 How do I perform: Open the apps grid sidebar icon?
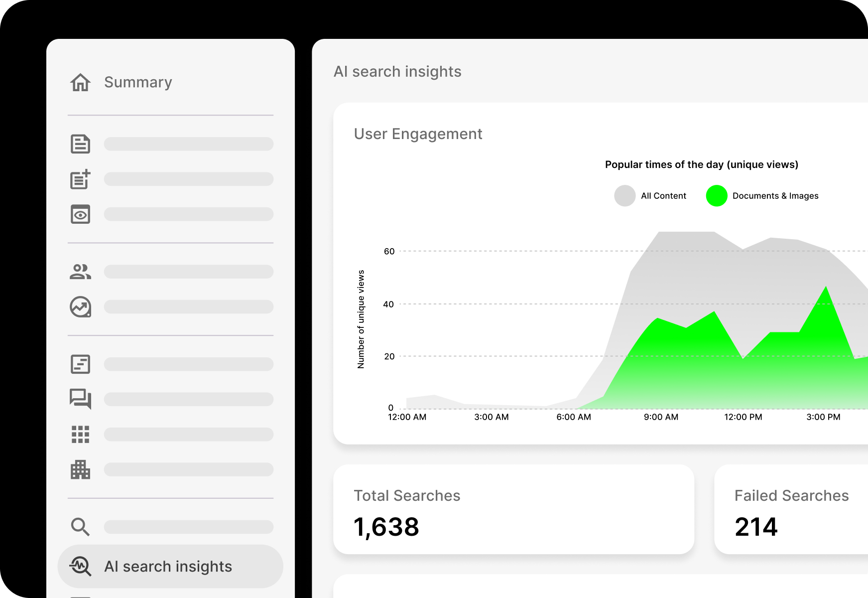tap(80, 435)
